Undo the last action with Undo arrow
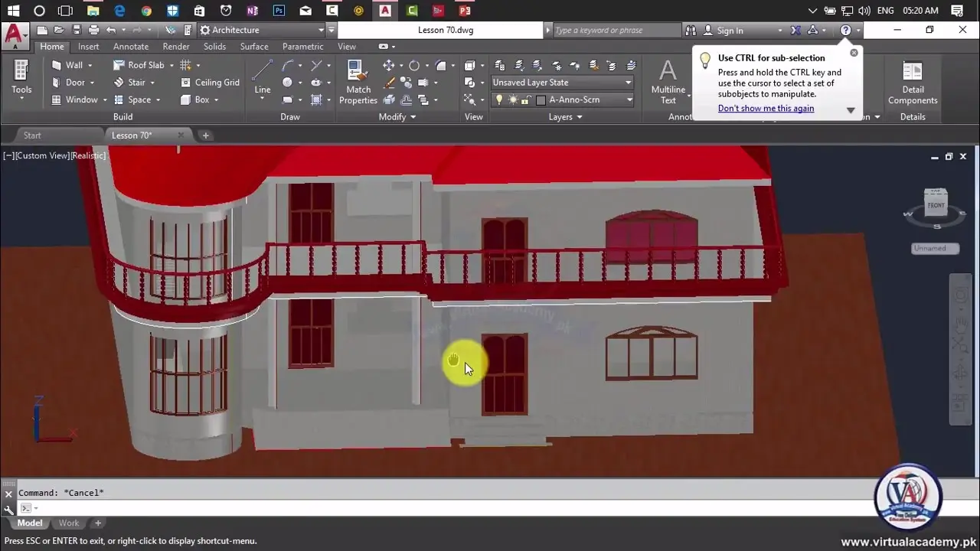 click(x=111, y=30)
